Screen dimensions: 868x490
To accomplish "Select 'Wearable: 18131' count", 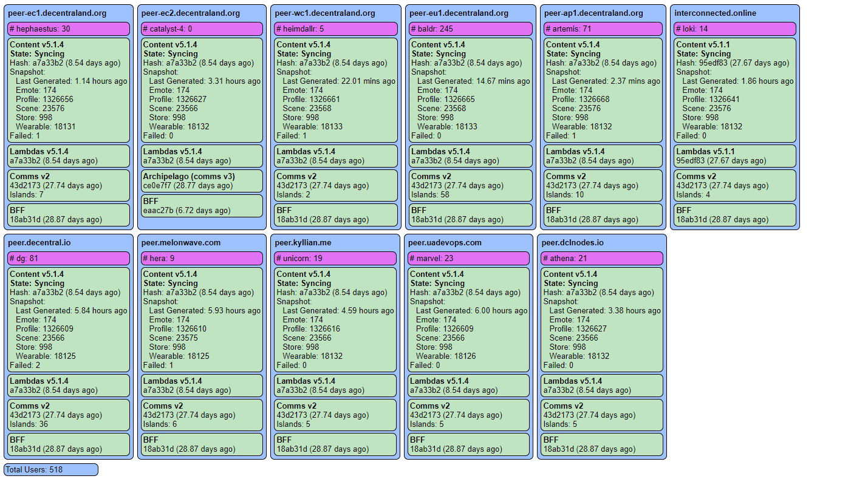I will 46,126.
